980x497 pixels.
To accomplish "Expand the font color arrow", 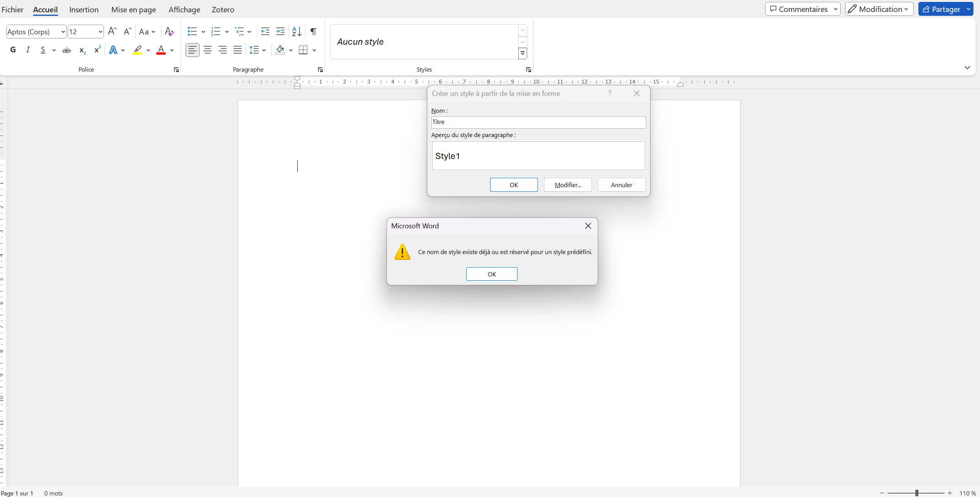I will [x=172, y=50].
